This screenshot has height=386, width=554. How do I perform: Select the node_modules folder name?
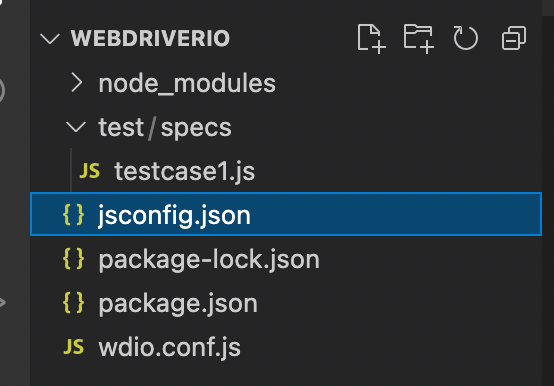[x=187, y=84]
